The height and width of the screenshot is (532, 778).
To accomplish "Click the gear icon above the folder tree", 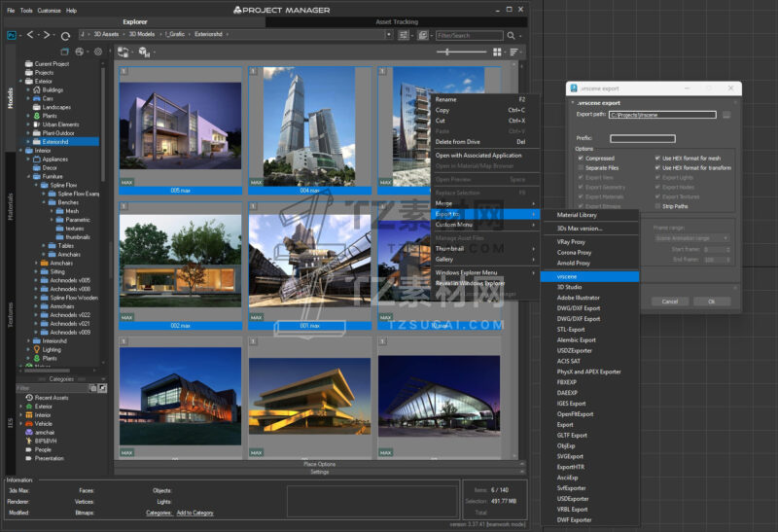I will (x=97, y=52).
